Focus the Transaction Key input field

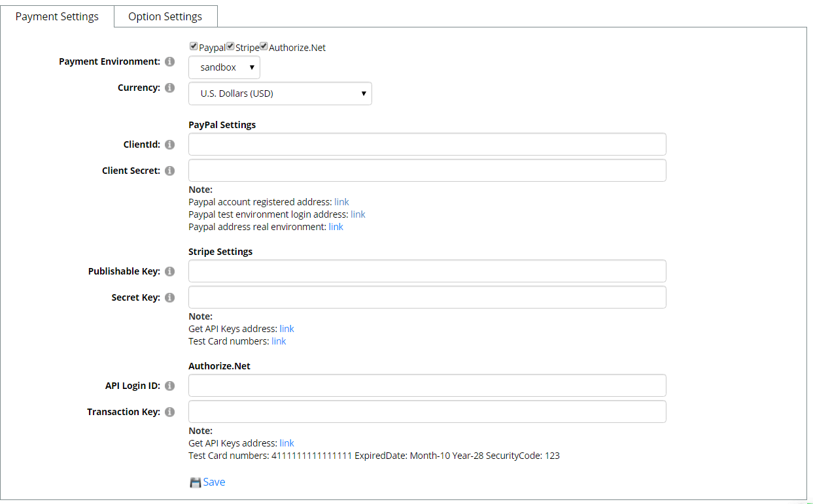(x=427, y=412)
